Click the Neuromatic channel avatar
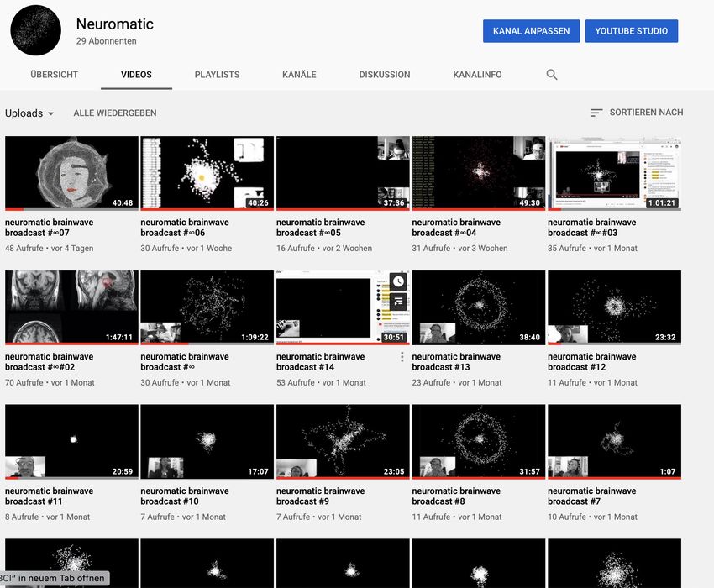 point(35,30)
